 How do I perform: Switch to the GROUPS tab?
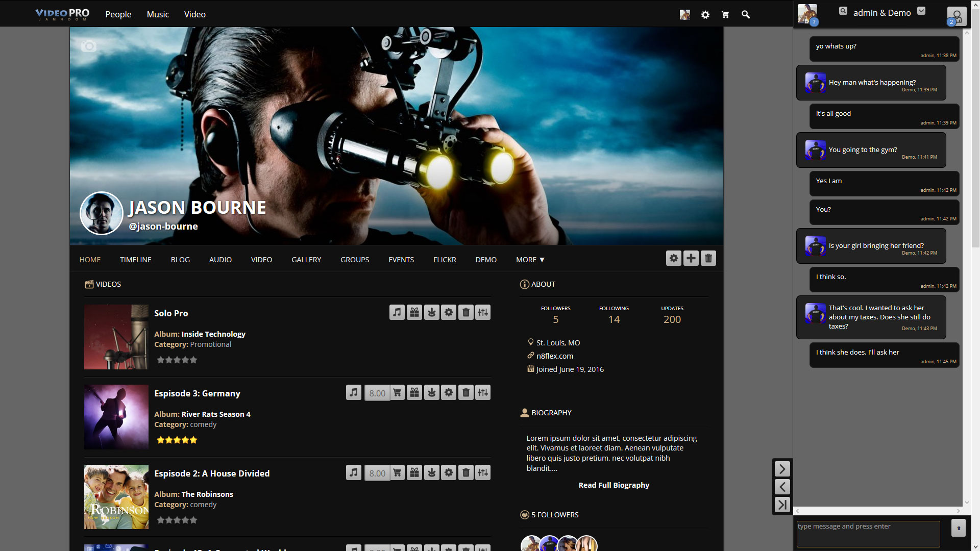coord(355,260)
